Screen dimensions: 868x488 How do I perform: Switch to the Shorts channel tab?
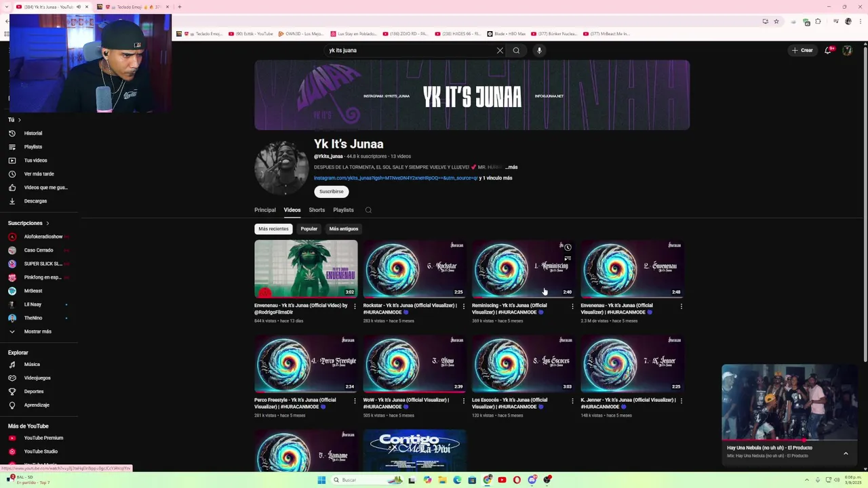317,210
